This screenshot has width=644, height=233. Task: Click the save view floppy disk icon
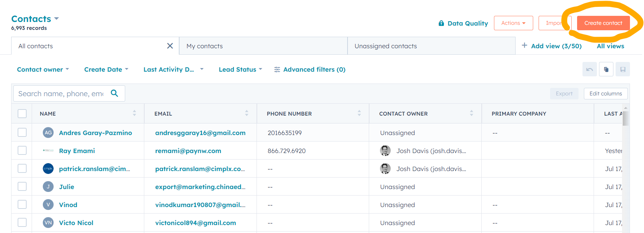click(x=622, y=69)
